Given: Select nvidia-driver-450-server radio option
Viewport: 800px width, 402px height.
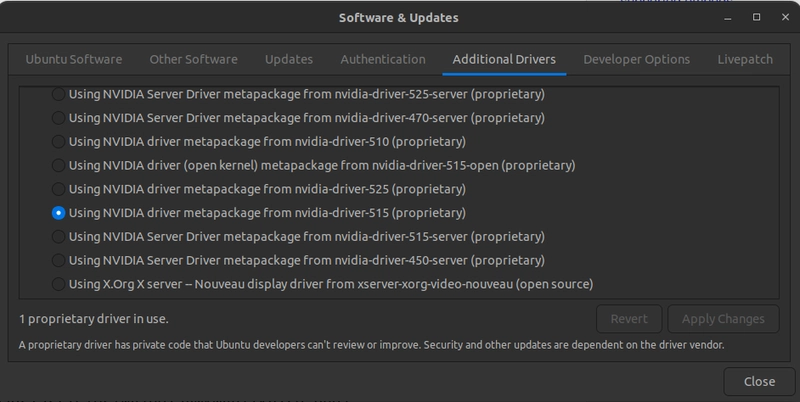Looking at the screenshot, I should click(58, 260).
